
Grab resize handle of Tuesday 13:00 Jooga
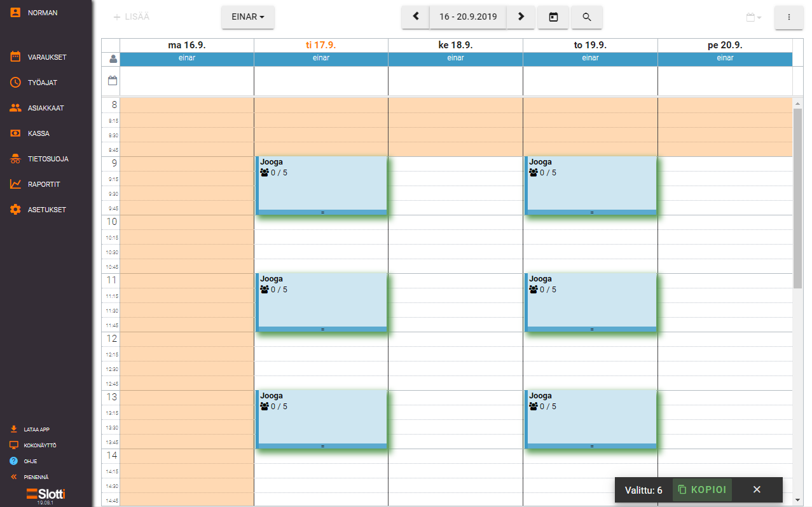pyautogui.click(x=322, y=446)
